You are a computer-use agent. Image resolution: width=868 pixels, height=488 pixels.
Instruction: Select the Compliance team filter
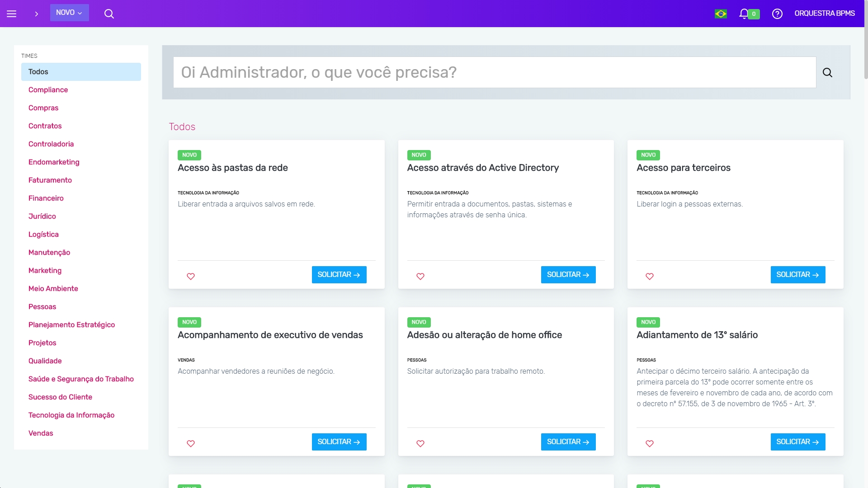(x=48, y=89)
